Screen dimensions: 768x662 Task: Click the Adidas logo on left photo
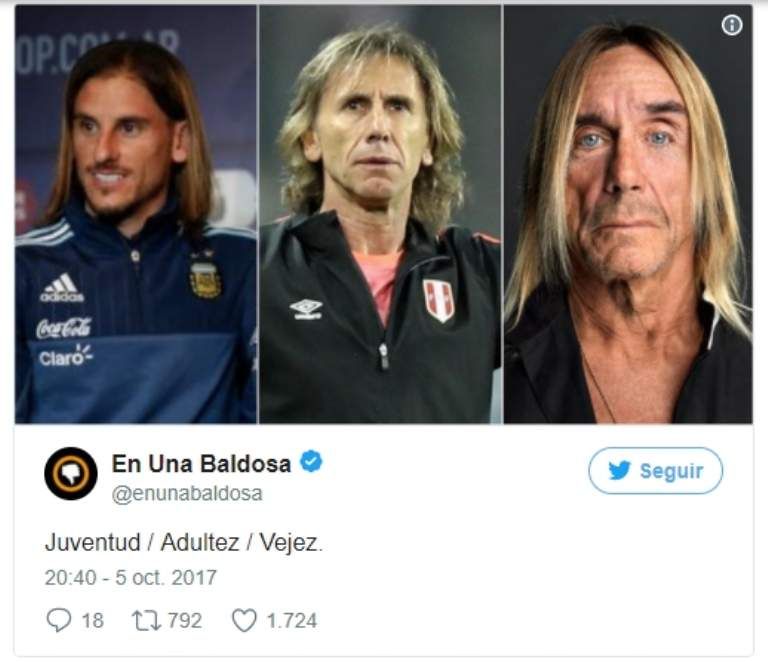point(62,287)
